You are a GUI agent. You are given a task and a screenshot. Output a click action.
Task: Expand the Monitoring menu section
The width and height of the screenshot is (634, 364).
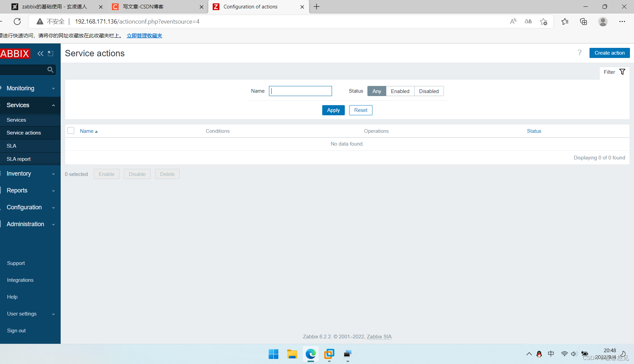30,88
